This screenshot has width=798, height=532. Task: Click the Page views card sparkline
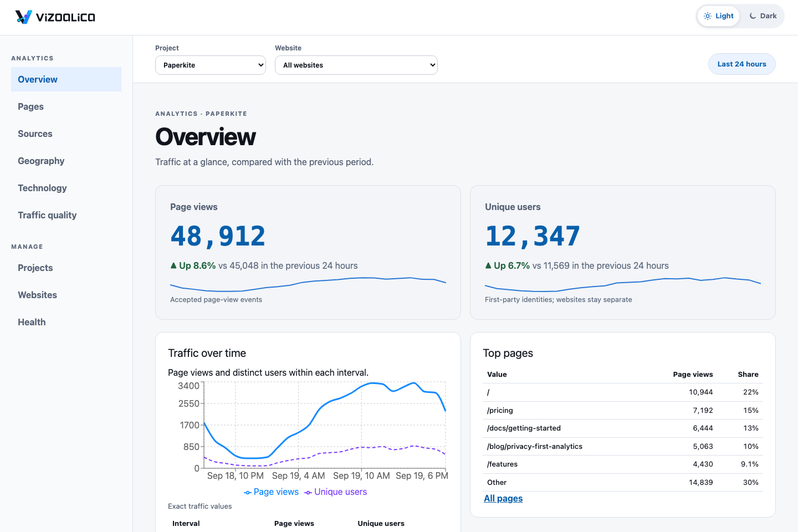308,284
